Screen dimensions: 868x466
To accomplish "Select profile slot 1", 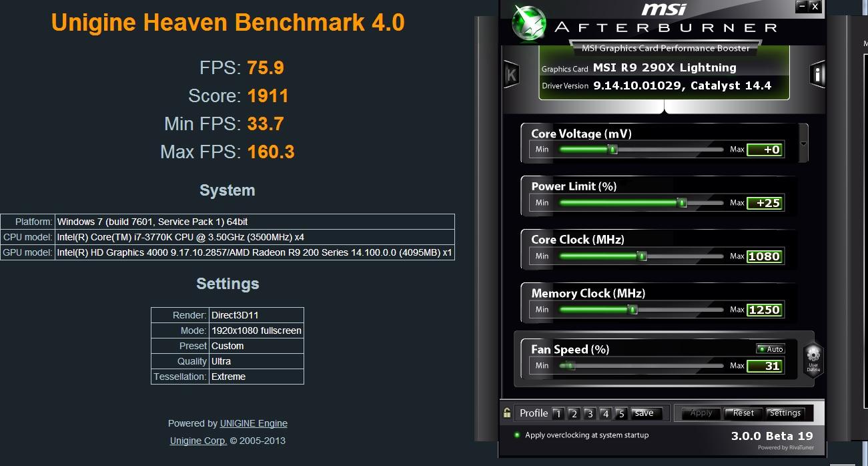I will [x=558, y=414].
